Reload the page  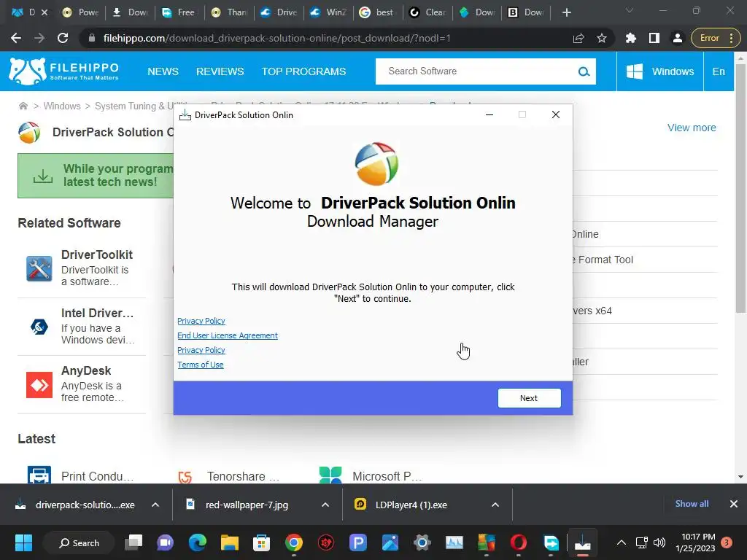point(63,38)
